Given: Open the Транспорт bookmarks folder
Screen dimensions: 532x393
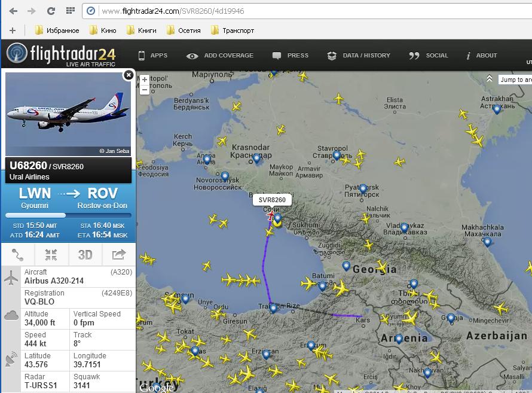Looking at the screenshot, I should [233, 31].
